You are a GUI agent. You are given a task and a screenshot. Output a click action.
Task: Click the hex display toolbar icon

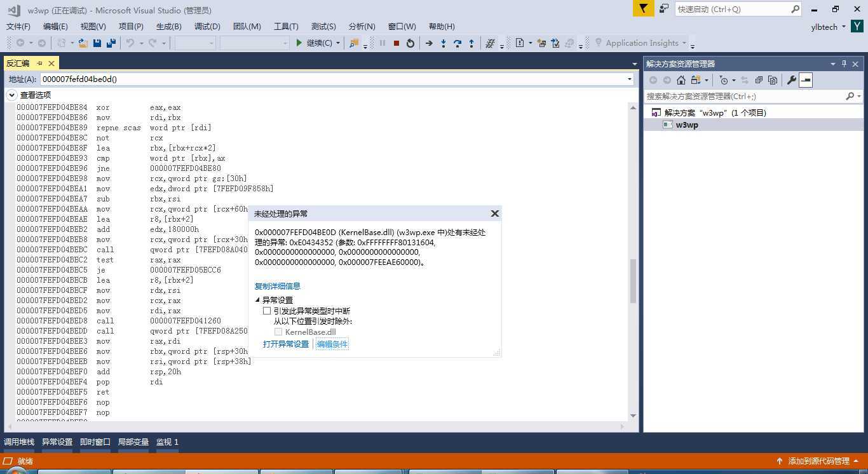[490, 43]
